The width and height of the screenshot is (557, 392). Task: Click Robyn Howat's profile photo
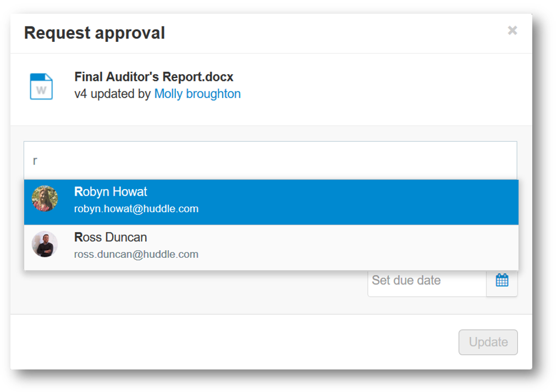tap(45, 198)
